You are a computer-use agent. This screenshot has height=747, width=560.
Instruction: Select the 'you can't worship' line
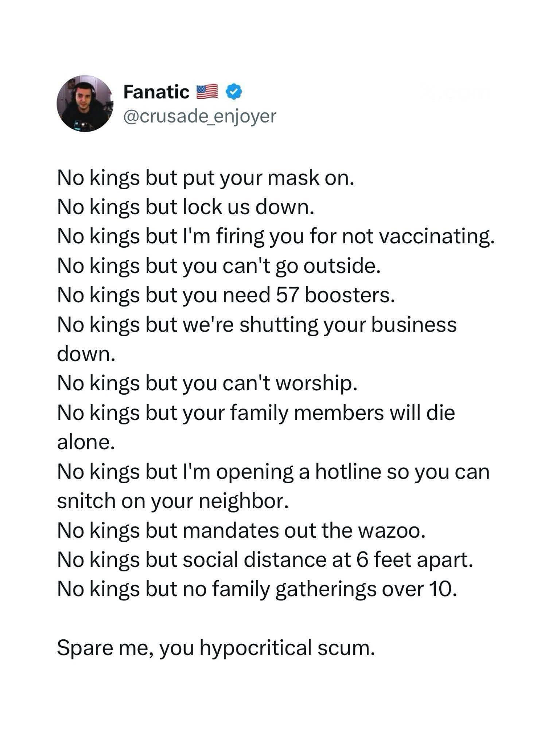click(x=207, y=384)
